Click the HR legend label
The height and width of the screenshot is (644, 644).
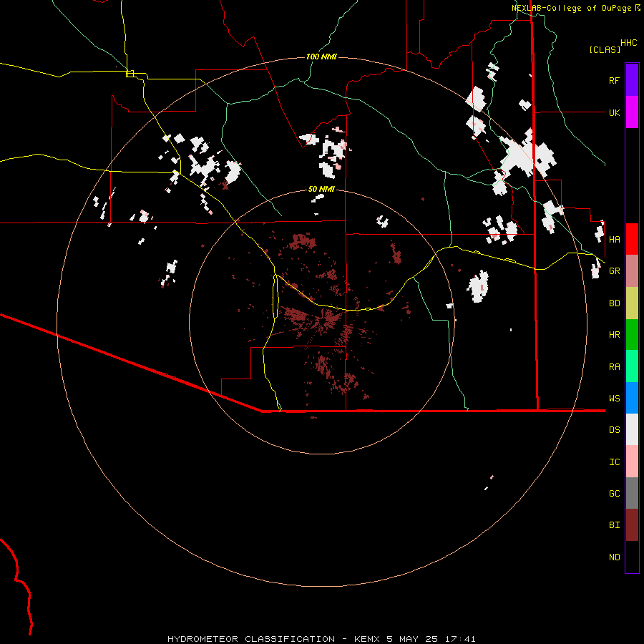(x=614, y=335)
